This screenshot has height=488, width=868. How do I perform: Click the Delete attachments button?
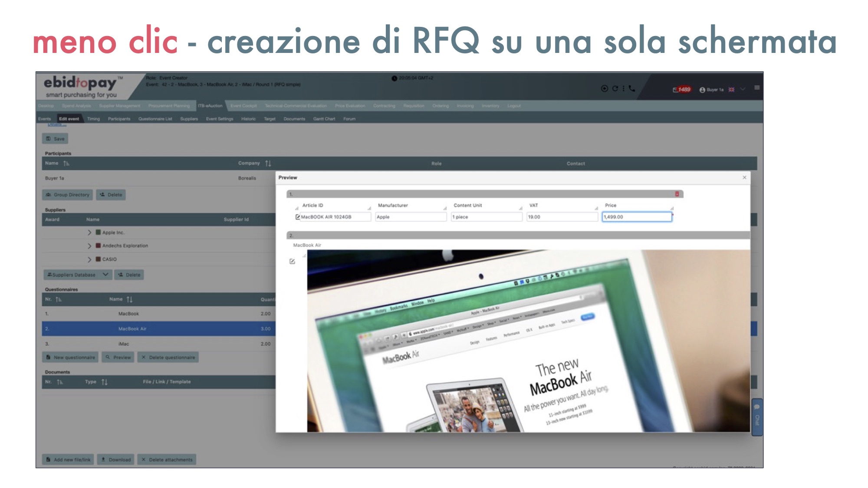167,459
